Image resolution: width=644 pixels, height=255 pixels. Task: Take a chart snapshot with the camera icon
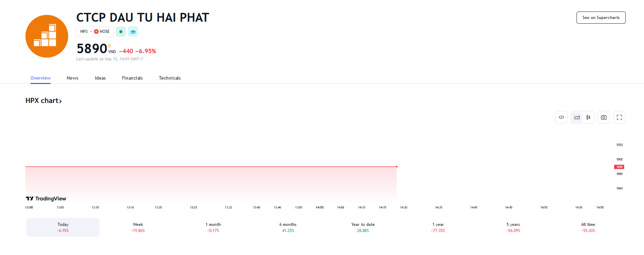point(604,117)
